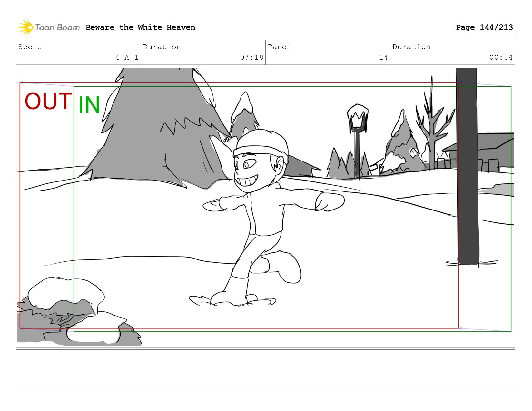
Task: Click the scene duration value '07:18'
Action: click(252, 57)
